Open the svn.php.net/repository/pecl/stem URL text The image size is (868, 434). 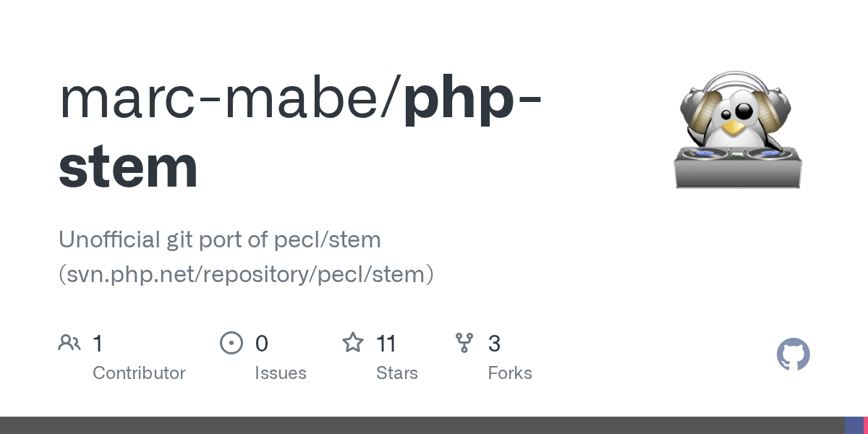(x=246, y=274)
